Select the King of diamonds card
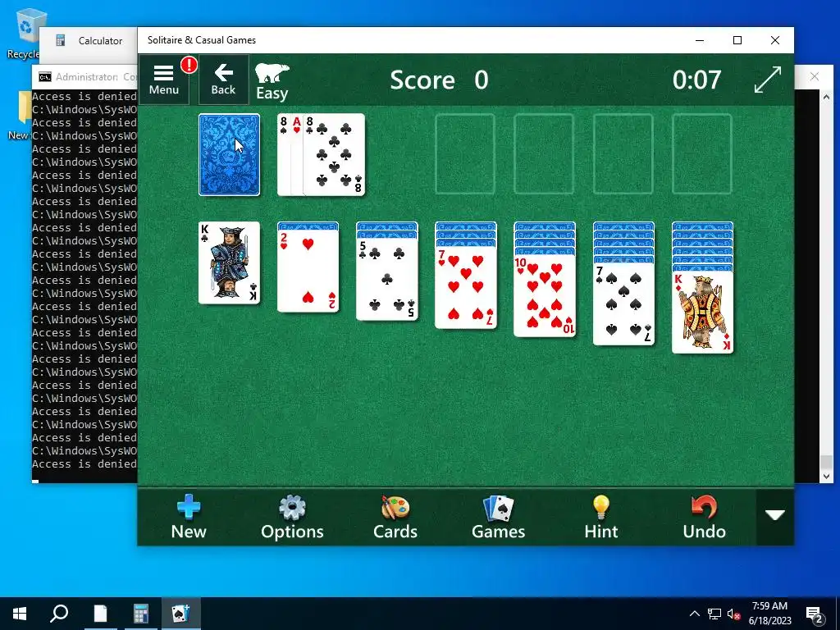The width and height of the screenshot is (840, 630). tap(702, 313)
